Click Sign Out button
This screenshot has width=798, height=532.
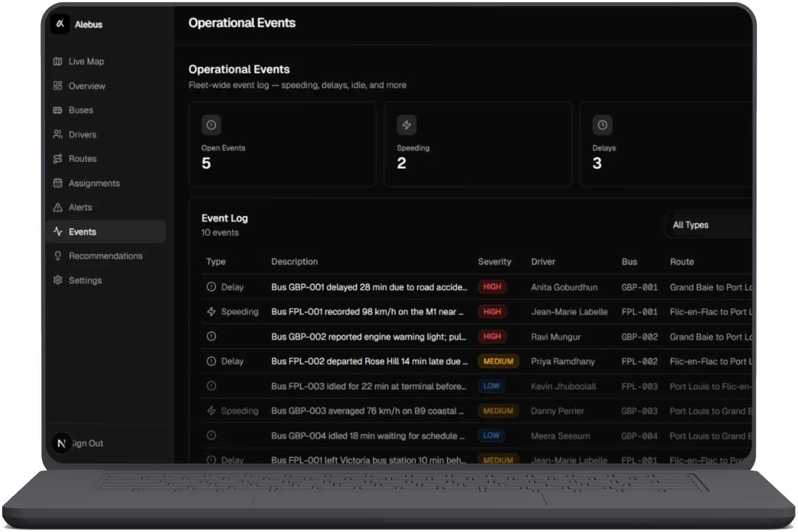pos(88,443)
